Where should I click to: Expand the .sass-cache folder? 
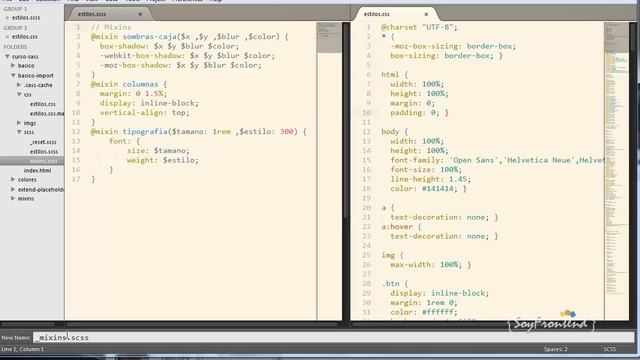tap(19, 85)
